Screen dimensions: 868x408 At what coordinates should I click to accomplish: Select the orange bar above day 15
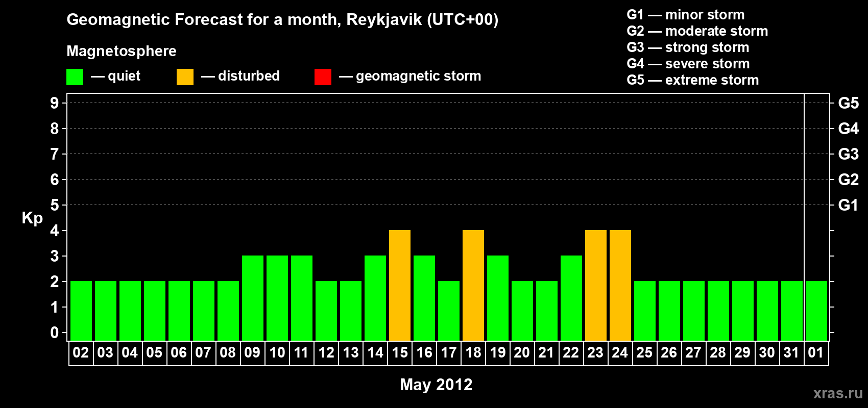tap(400, 285)
